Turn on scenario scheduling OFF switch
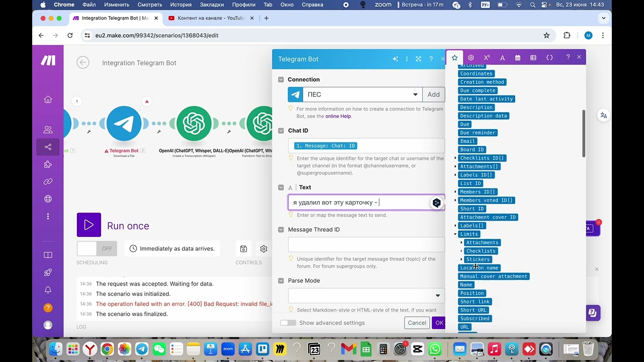 click(97, 248)
